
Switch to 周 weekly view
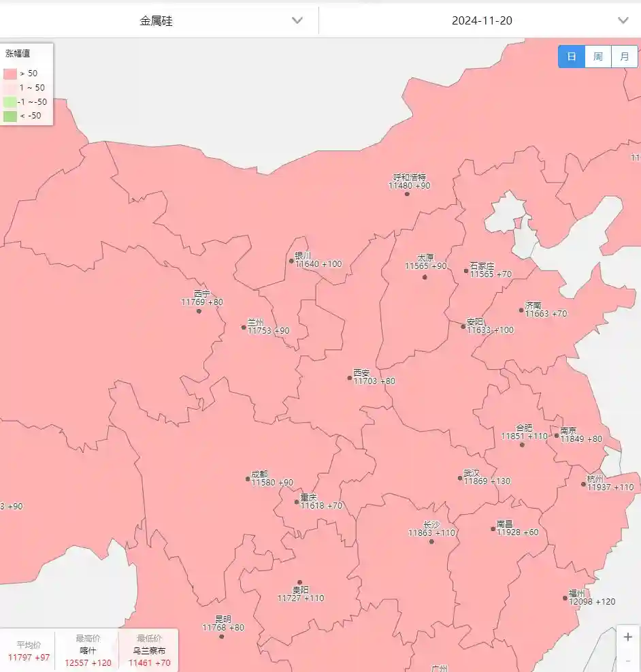coord(597,57)
